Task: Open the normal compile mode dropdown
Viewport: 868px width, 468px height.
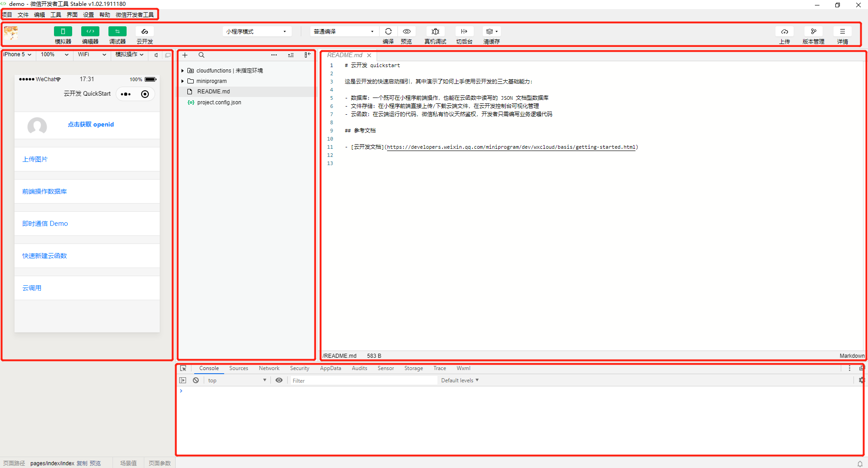Action: (x=343, y=31)
